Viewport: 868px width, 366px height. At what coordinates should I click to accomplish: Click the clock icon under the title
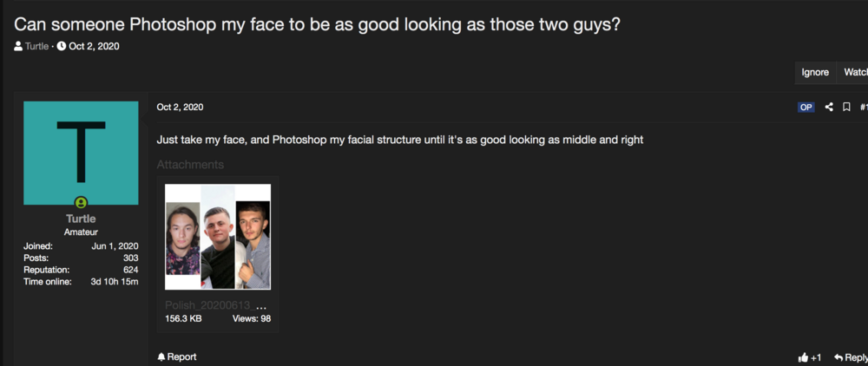pyautogui.click(x=62, y=46)
